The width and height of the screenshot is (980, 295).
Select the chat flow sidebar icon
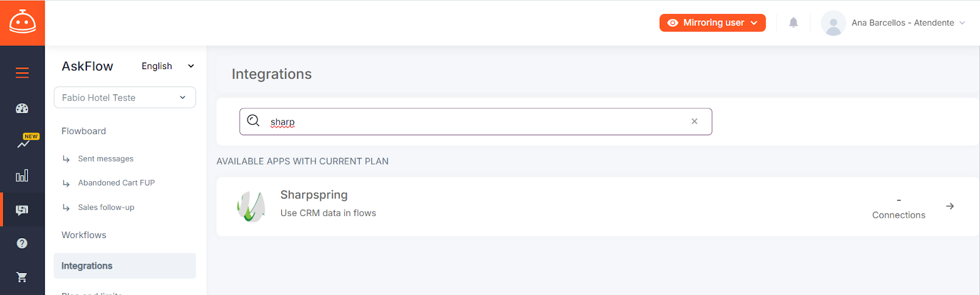pyautogui.click(x=22, y=210)
